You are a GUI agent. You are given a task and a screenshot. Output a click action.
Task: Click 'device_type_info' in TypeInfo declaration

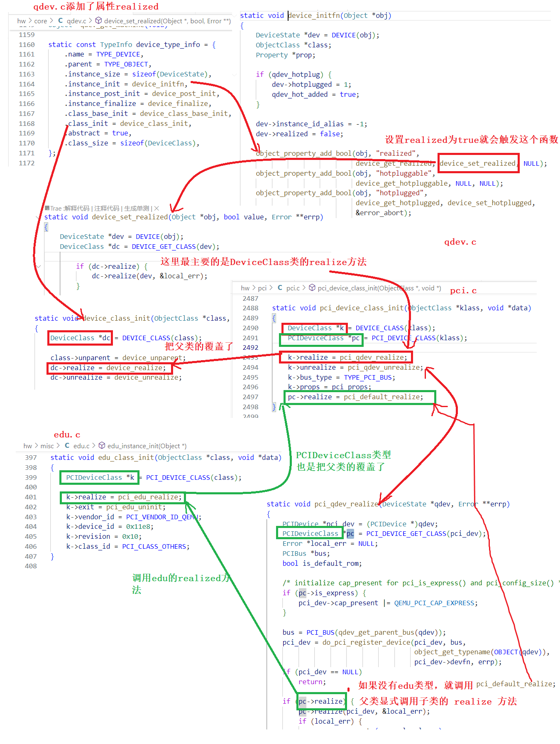pos(168,44)
